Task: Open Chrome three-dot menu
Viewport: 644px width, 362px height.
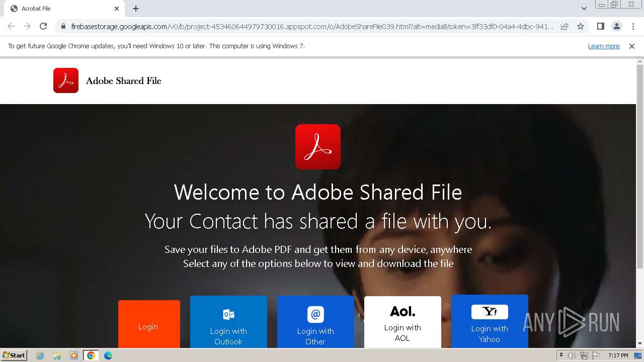Action: tap(633, 26)
